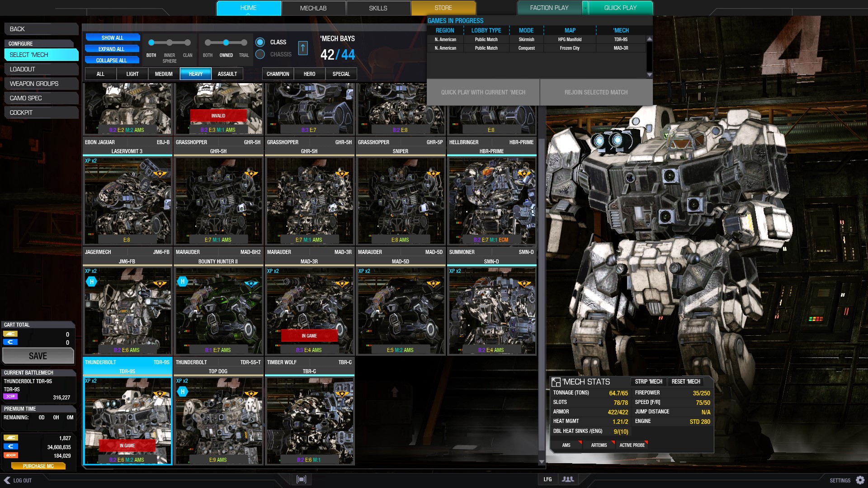Image resolution: width=868 pixels, height=488 pixels.
Task: Click Expand All in mech list
Action: pos(112,49)
